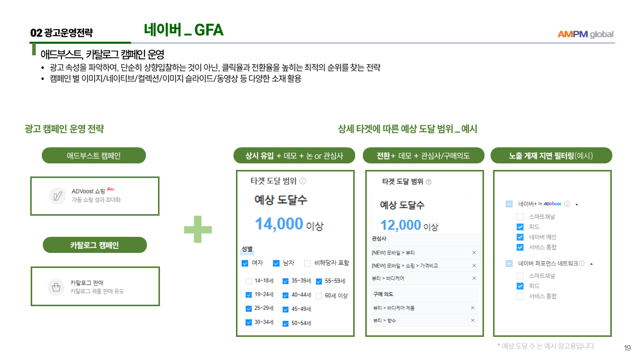Click the info icon beside 타겟 도달 범위 above 14,000
The image size is (644, 362).
coord(302,182)
